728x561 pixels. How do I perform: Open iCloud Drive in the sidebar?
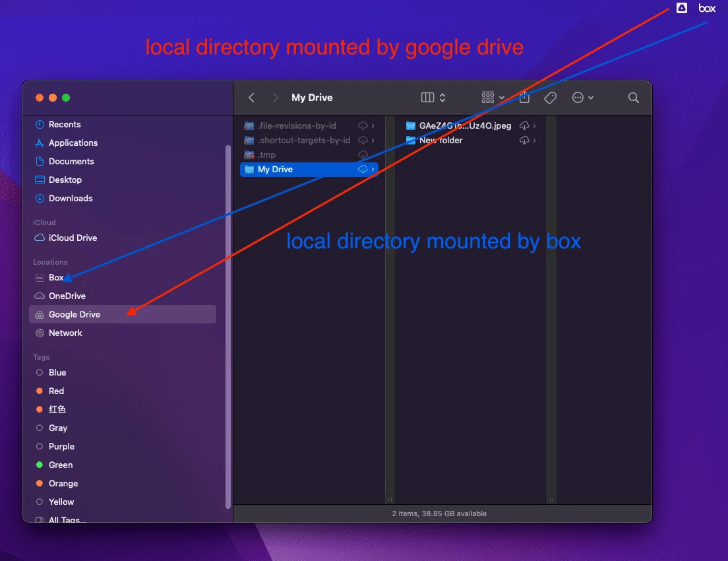pyautogui.click(x=123, y=238)
